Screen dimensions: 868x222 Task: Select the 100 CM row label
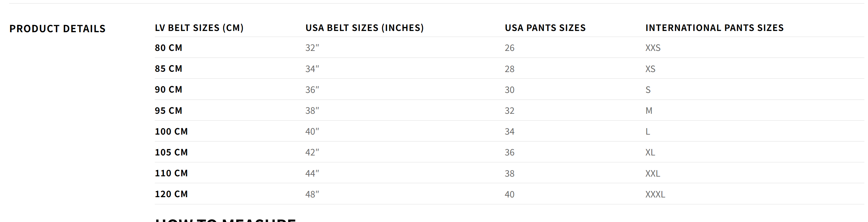171,131
